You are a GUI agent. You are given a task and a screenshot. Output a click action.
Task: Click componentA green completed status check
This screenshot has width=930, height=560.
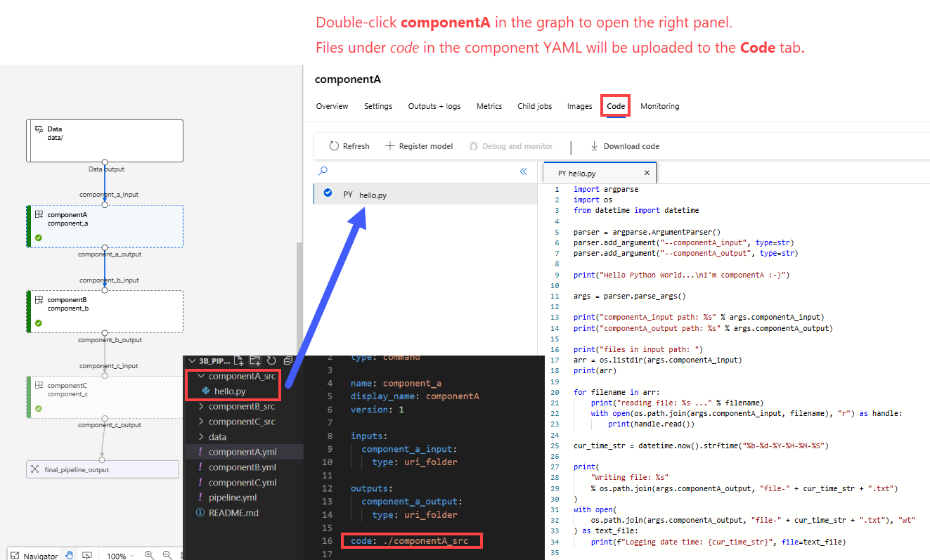click(39, 237)
